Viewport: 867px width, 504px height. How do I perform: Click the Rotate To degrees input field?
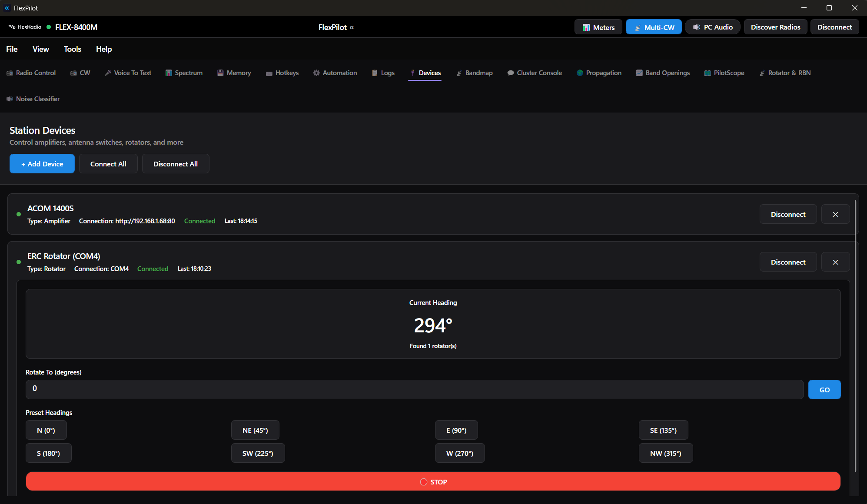point(414,389)
